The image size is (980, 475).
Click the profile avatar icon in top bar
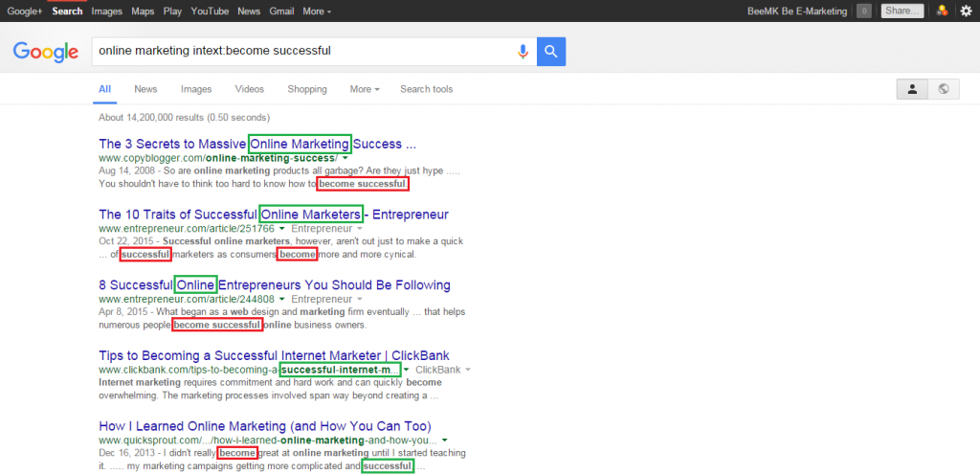coord(942,11)
